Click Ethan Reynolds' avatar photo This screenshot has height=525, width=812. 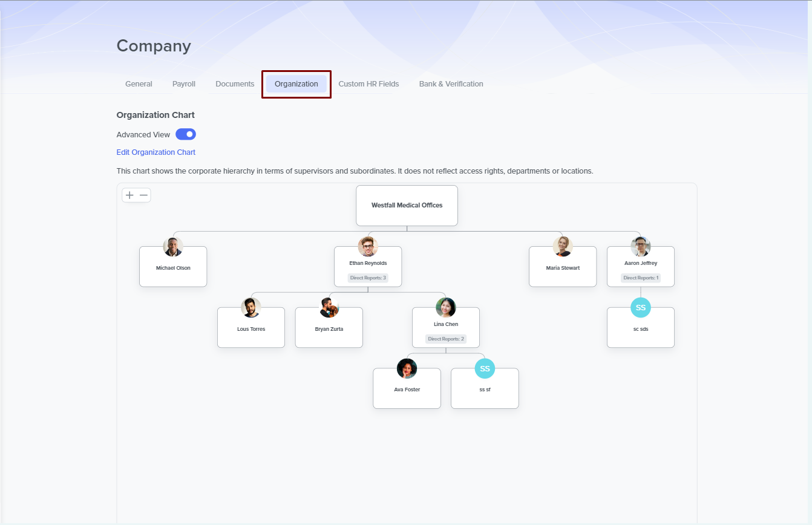point(368,247)
